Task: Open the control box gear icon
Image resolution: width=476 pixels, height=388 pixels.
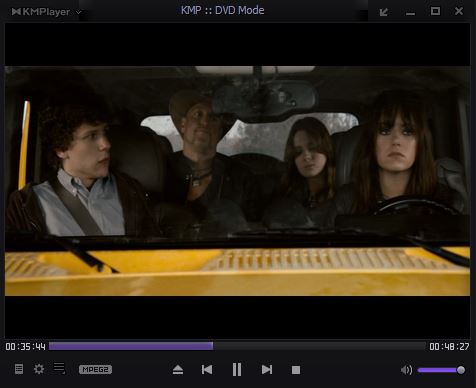Action: [39, 369]
